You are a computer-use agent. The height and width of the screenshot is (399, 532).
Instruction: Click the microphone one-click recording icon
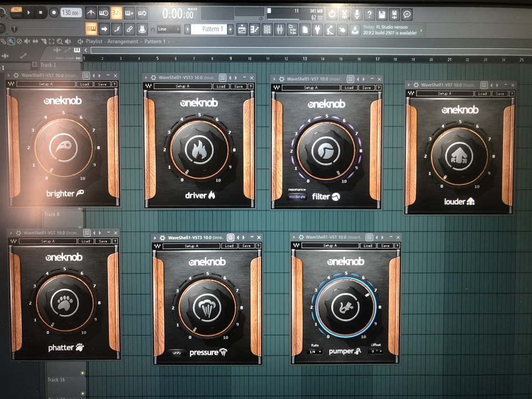click(x=357, y=14)
